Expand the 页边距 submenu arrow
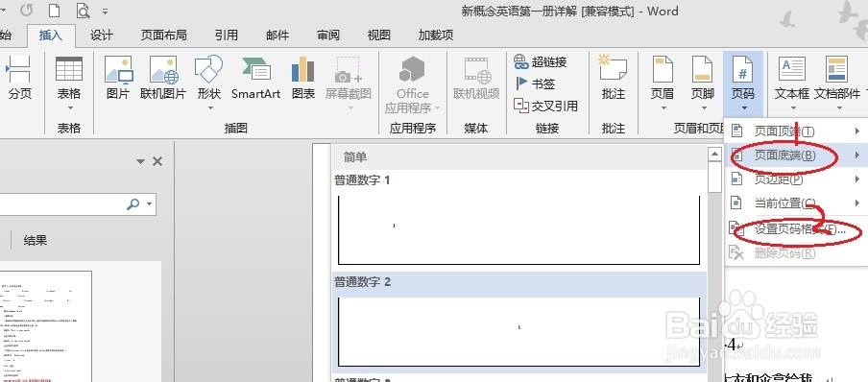868x382 pixels. click(x=856, y=179)
